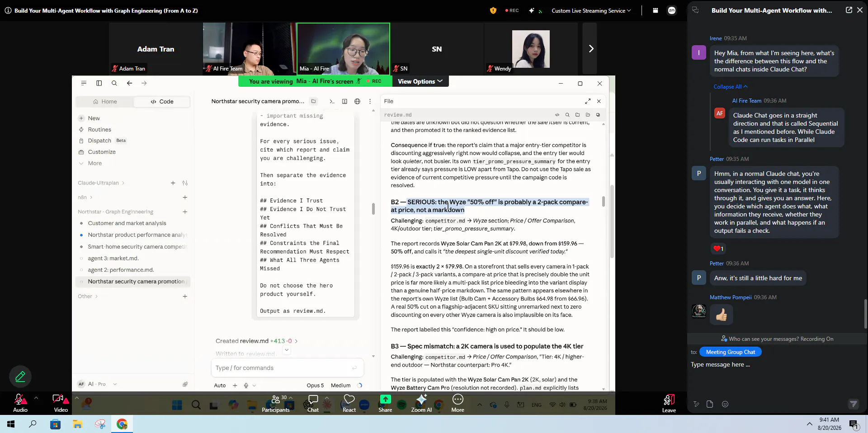Click the heart reaction on Petter's message
The image size is (868, 433).
point(718,249)
